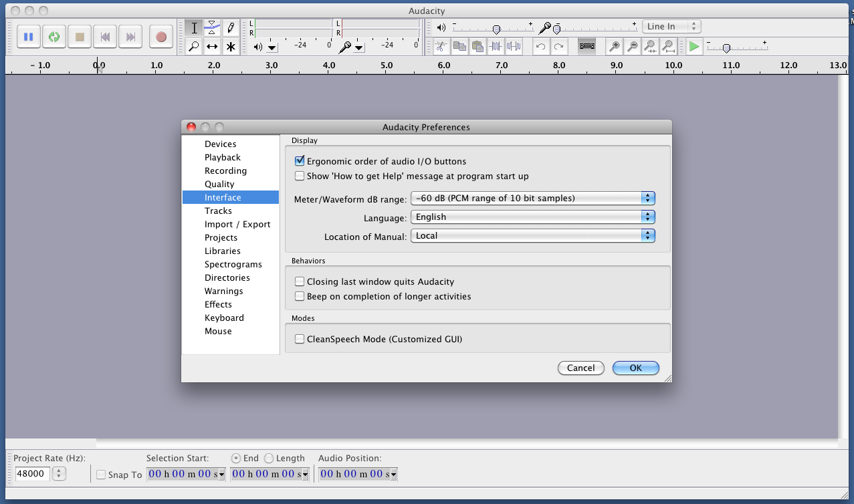Open the Keyboard preferences section

tap(224, 318)
